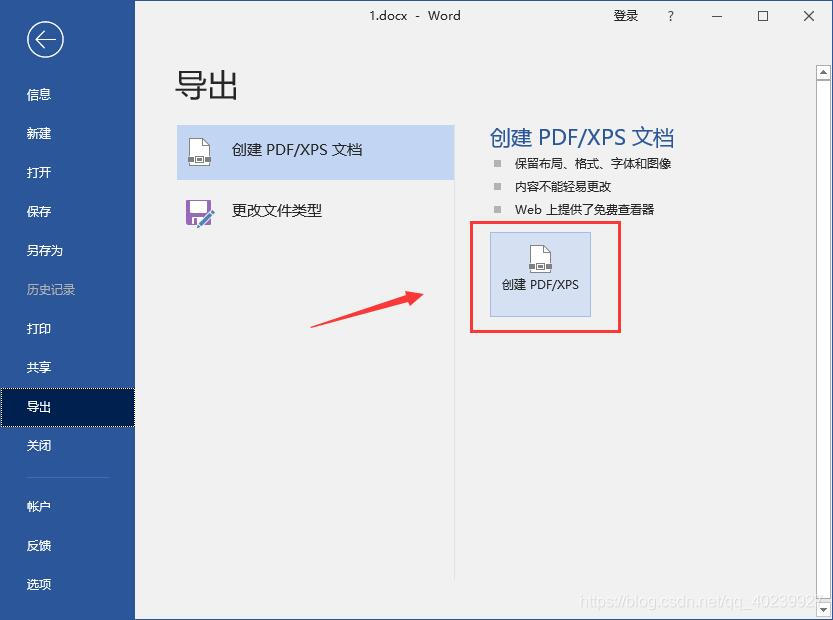
Task: Click the PDF document icon beside 创建 PDF/XPS 文档
Action: click(x=200, y=152)
